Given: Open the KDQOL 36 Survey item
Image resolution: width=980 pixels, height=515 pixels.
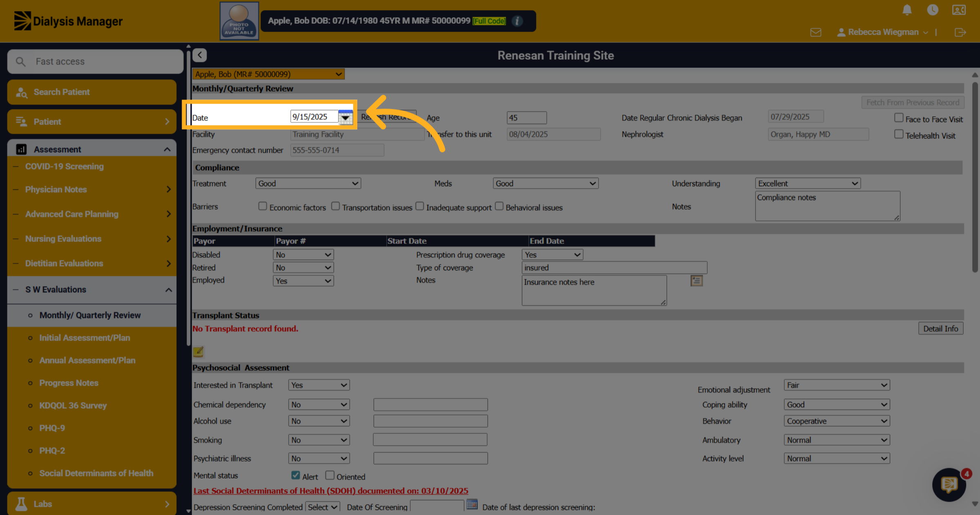Looking at the screenshot, I should 73,406.
